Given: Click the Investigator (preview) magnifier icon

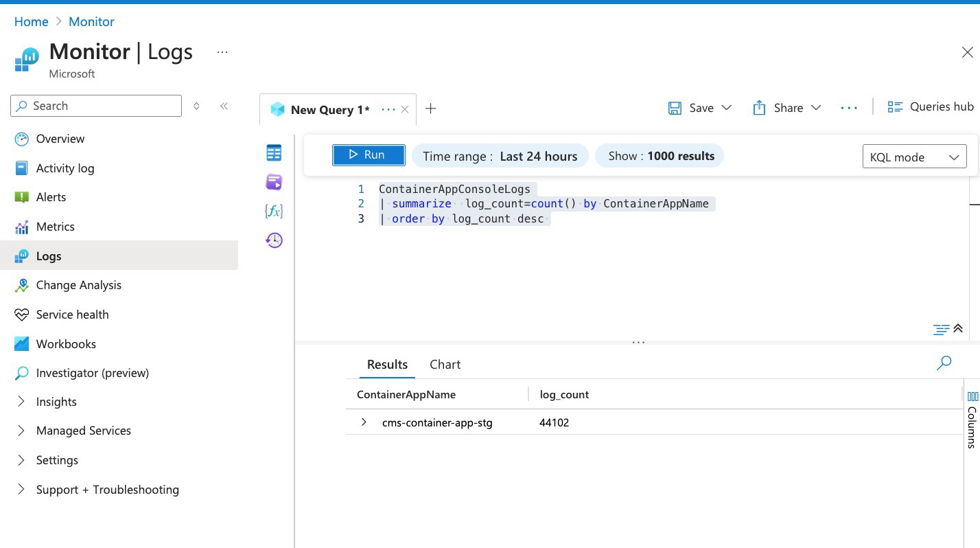Looking at the screenshot, I should 22,373.
